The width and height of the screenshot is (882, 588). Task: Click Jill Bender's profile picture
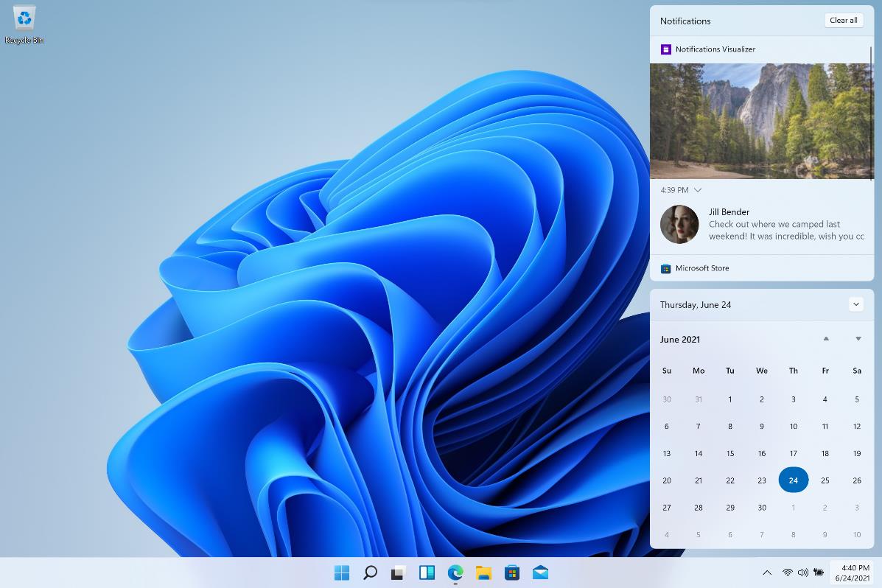679,224
